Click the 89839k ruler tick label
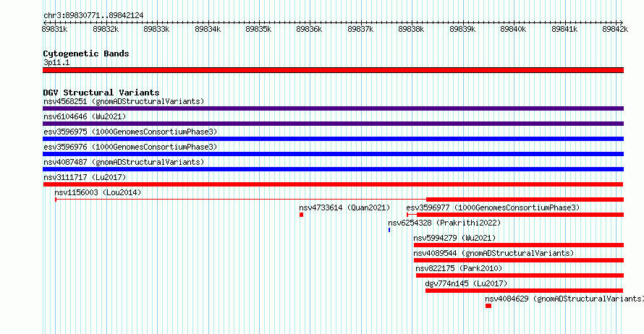The width and height of the screenshot is (644, 334). (x=462, y=29)
